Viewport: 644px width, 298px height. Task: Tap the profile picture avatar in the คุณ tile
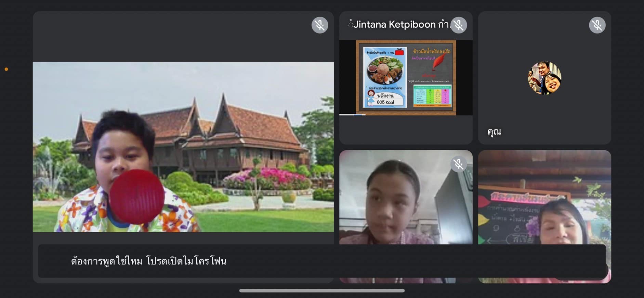[544, 78]
